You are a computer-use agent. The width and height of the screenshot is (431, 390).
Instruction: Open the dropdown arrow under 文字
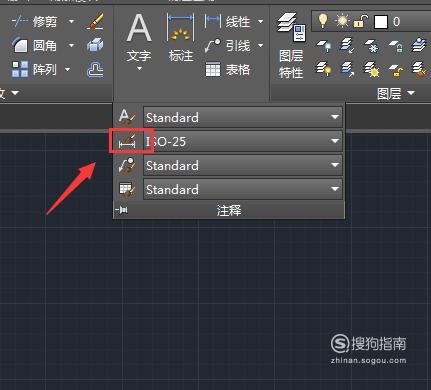pyautogui.click(x=139, y=69)
